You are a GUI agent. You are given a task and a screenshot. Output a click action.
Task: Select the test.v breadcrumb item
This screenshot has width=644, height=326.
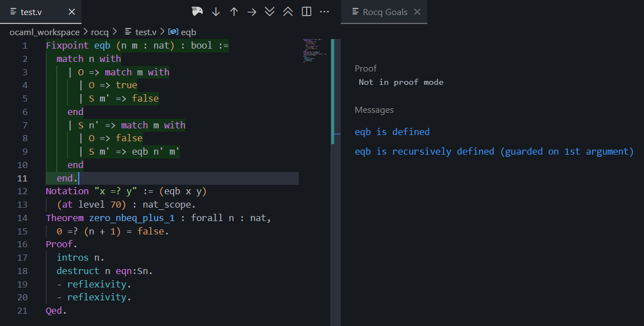145,32
